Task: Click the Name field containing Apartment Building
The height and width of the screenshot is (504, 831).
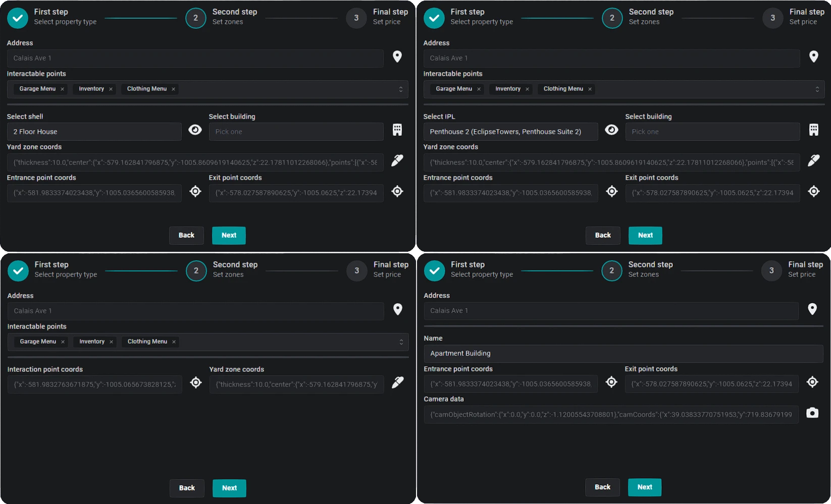Action: pos(623,354)
